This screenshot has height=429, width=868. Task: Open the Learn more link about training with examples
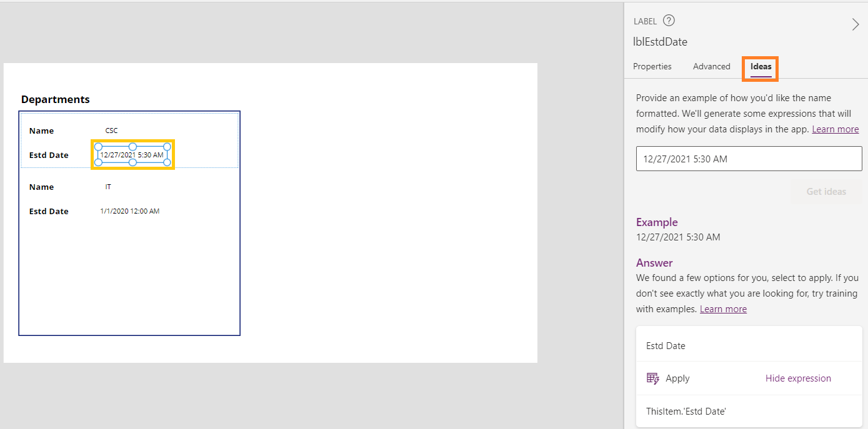point(723,309)
